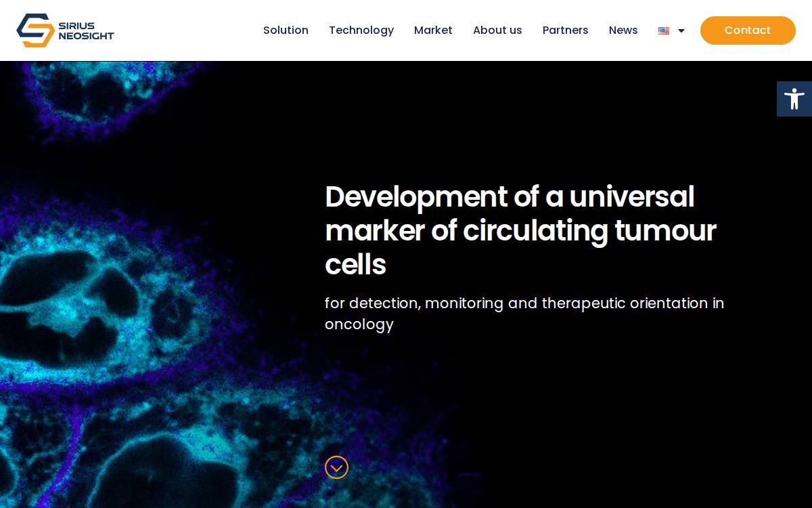Navigate to the Partners page
Screen dimensions: 812x508
[566, 30]
